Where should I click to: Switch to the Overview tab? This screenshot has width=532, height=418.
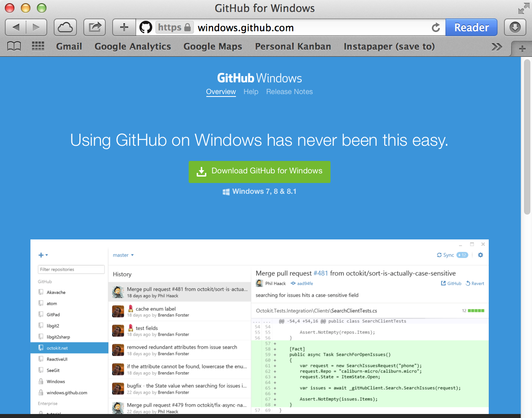(x=221, y=92)
